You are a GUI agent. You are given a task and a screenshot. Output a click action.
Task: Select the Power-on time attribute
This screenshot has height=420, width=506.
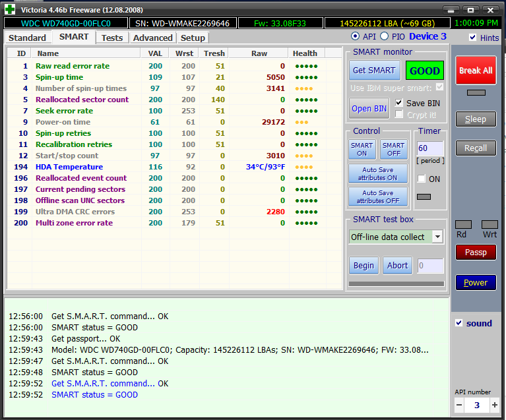point(174,122)
